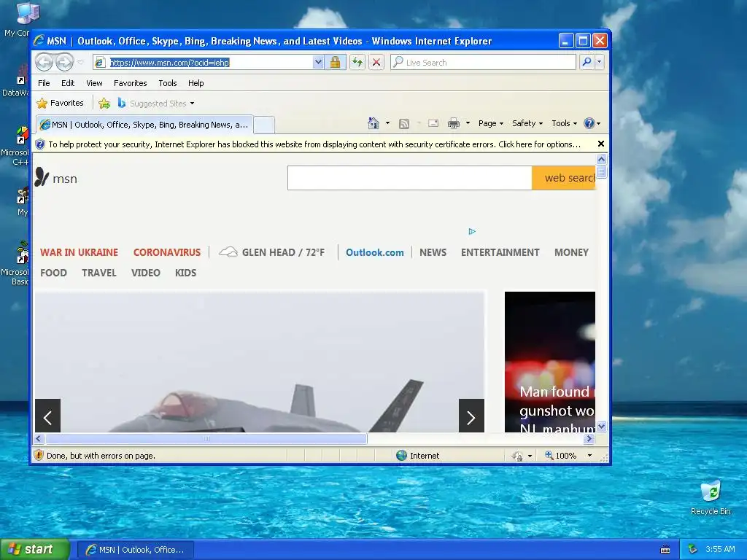Image resolution: width=747 pixels, height=560 pixels.
Task: Open NEWS navigation link
Action: tap(433, 252)
